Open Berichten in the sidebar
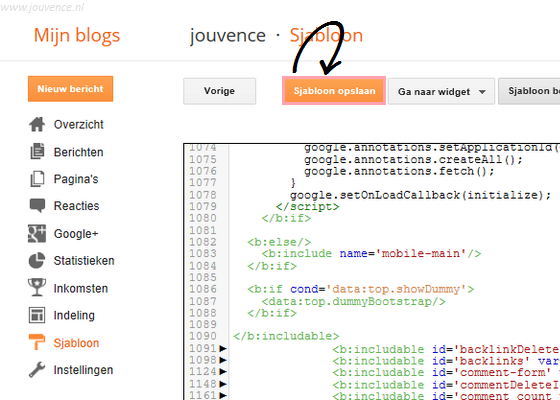 (79, 152)
